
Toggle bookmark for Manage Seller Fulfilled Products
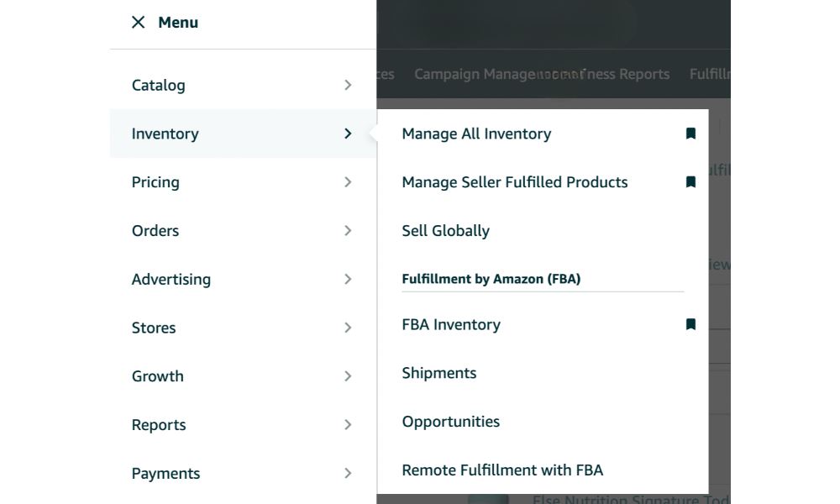click(x=690, y=182)
